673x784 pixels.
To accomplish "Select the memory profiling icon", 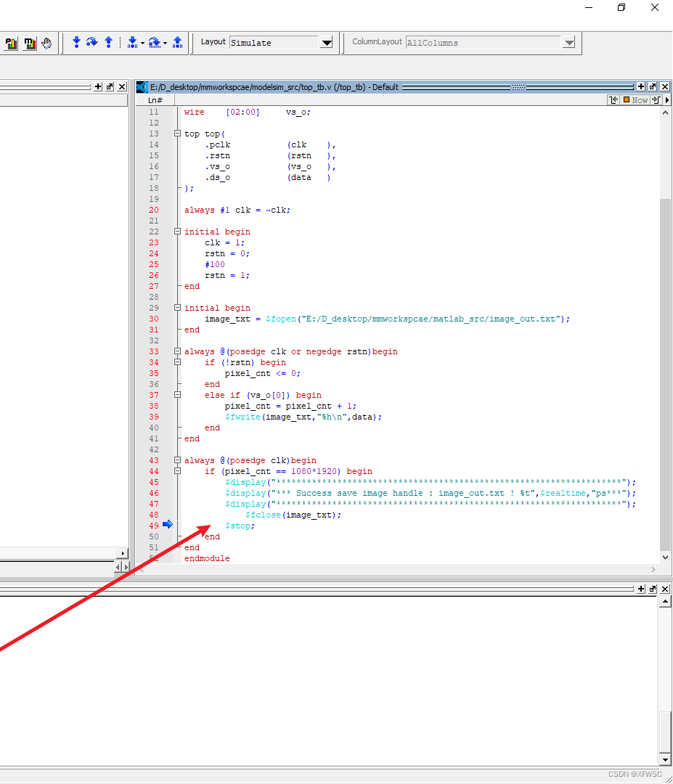I will 30,44.
